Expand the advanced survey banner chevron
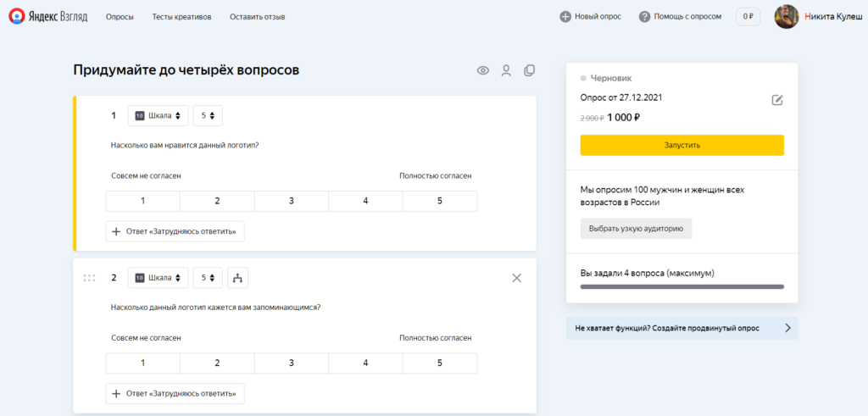 (787, 328)
